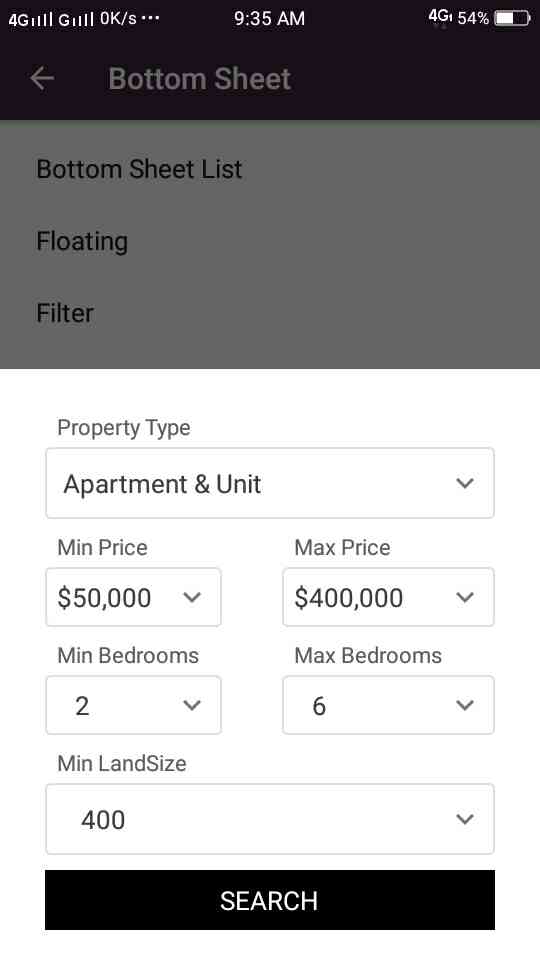This screenshot has height=960, width=540.
Task: Expand Min Bedrooms dropdown showing 2
Action: (x=133, y=705)
